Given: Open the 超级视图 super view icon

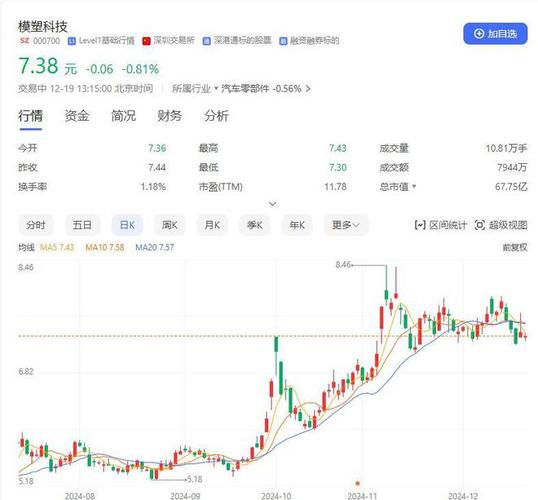Looking at the screenshot, I should point(480,225).
